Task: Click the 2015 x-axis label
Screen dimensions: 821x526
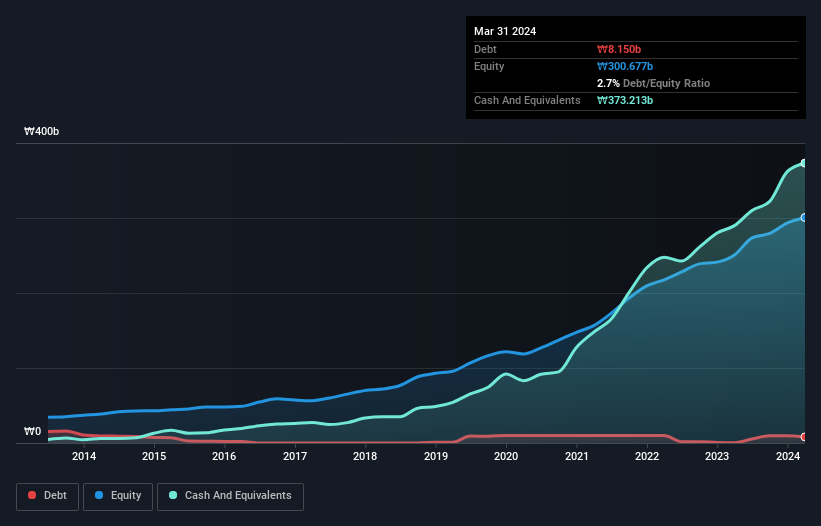Action: (x=154, y=456)
